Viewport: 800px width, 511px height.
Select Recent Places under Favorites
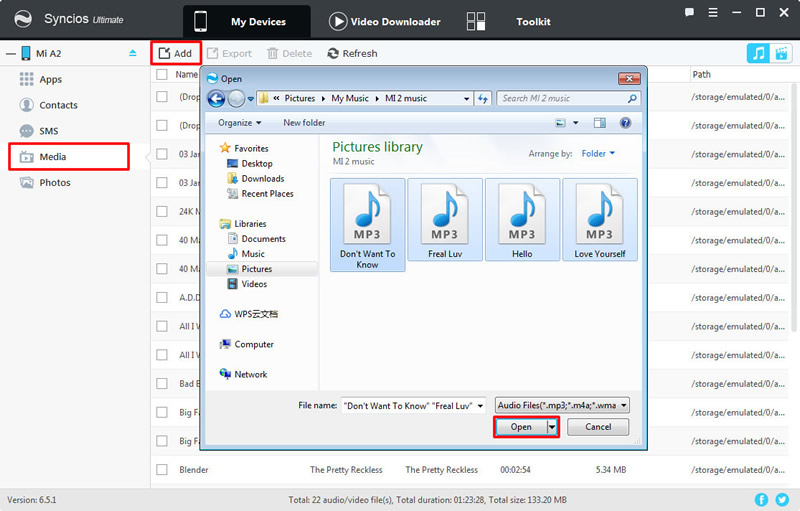tap(267, 194)
